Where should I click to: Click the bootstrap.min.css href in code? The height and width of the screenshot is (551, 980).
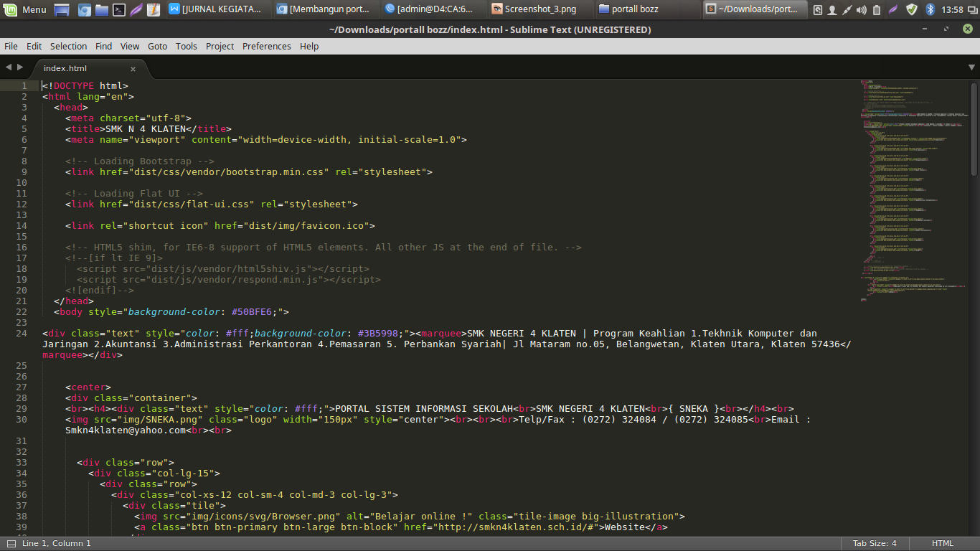pos(229,172)
